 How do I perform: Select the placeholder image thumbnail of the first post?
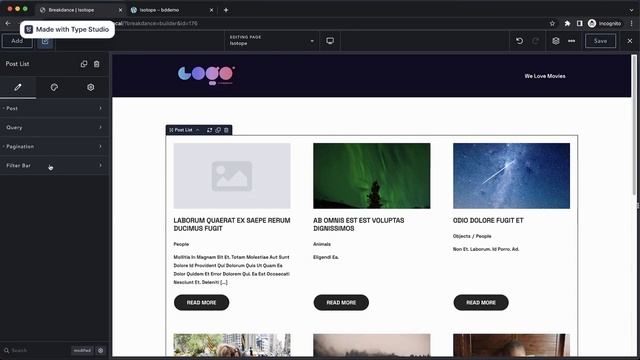click(x=232, y=176)
